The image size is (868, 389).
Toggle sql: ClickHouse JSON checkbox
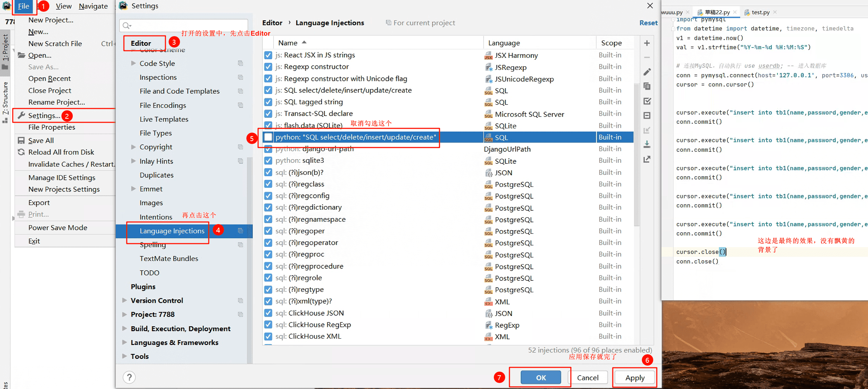point(268,313)
